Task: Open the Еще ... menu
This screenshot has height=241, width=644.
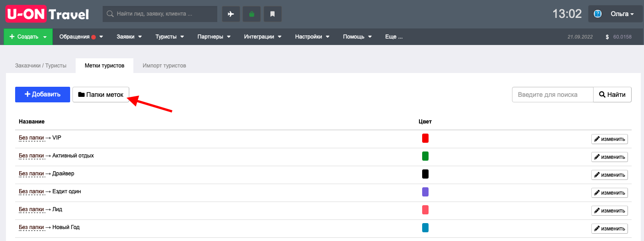Action: (x=394, y=37)
